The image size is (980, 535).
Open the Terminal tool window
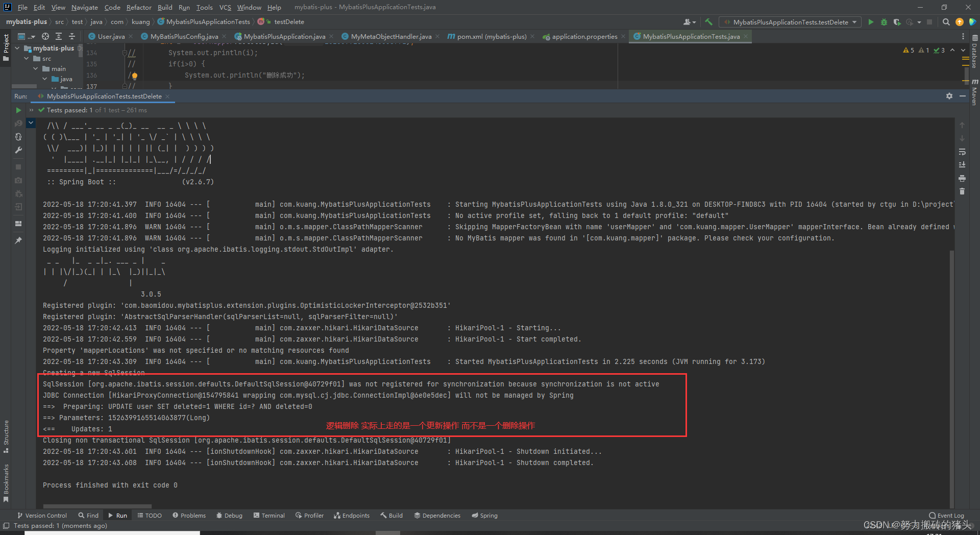point(269,516)
